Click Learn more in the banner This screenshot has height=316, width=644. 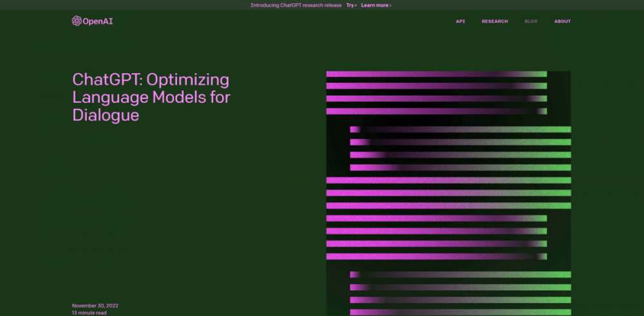376,5
